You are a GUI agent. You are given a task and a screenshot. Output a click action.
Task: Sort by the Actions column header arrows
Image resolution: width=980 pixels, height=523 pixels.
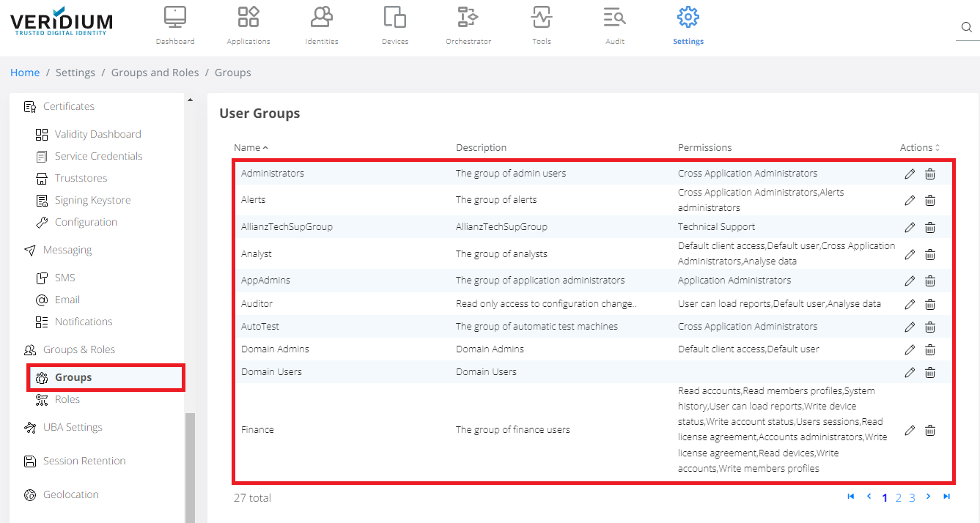pos(937,148)
